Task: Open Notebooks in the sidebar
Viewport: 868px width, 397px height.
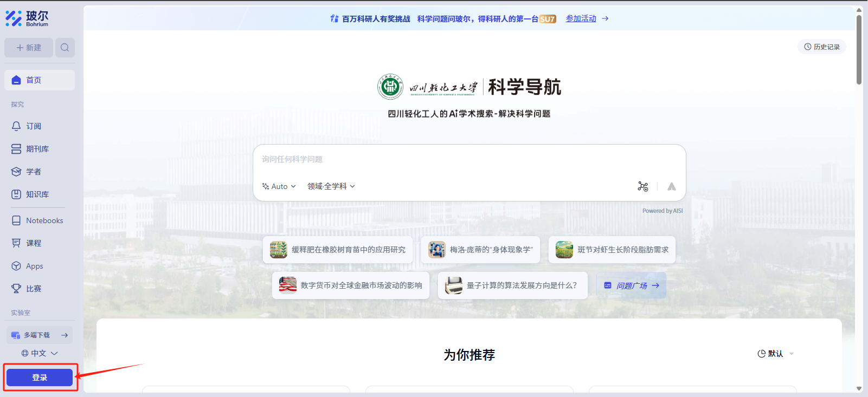Action: [x=44, y=220]
